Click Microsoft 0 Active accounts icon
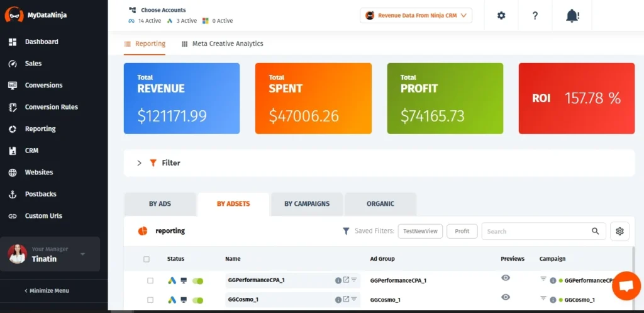Screen dimensions: 644x313 (x=206, y=21)
